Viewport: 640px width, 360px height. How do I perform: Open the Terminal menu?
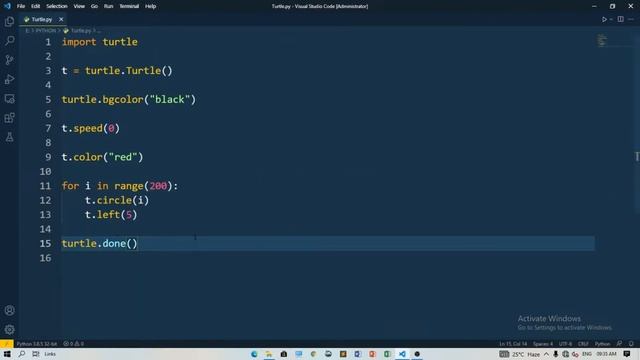click(x=129, y=6)
